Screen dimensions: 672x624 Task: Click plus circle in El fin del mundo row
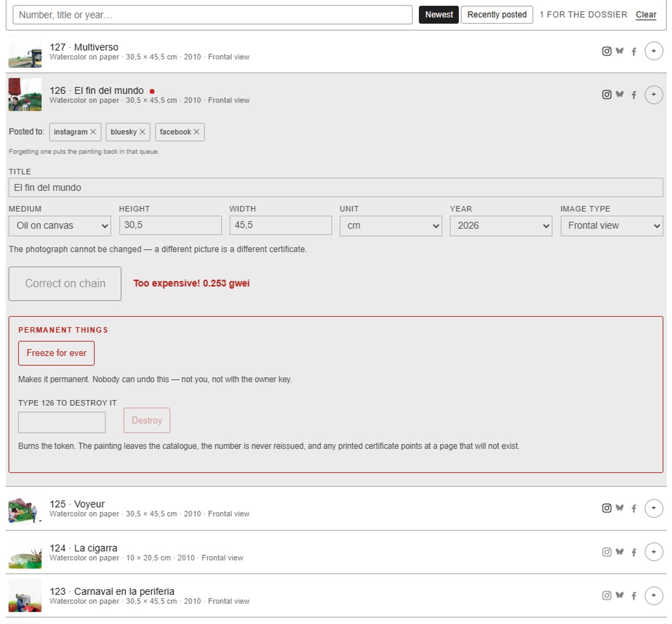point(654,95)
